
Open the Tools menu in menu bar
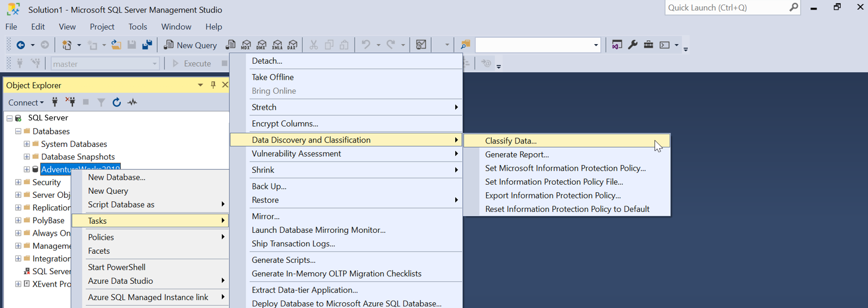[137, 27]
